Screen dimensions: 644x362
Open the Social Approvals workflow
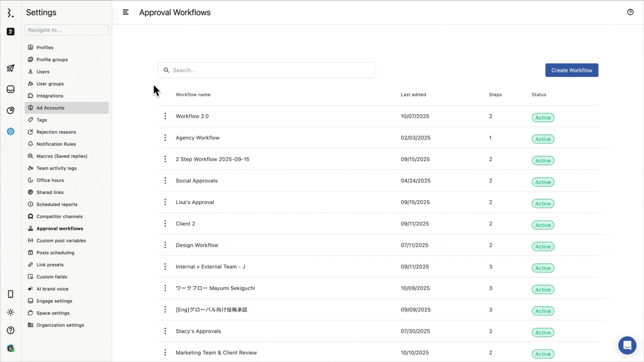(x=197, y=181)
